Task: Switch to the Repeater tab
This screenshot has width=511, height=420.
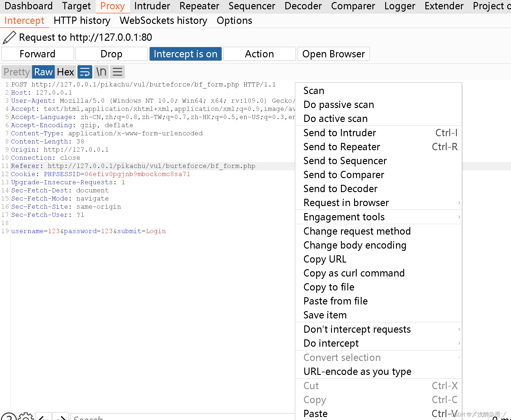Action: pos(199,6)
